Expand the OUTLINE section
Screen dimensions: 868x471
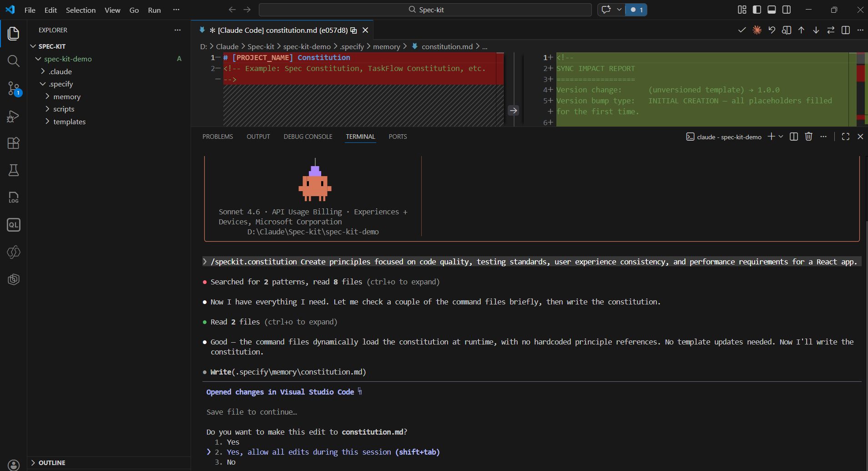(52, 463)
